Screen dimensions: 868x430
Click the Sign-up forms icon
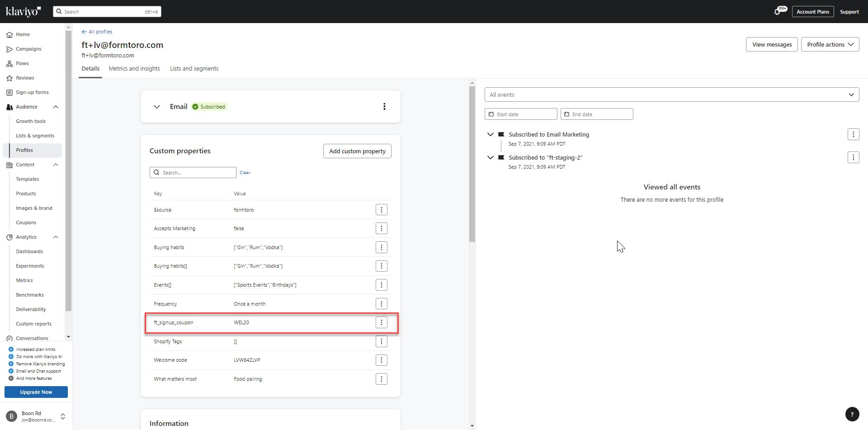(9, 92)
